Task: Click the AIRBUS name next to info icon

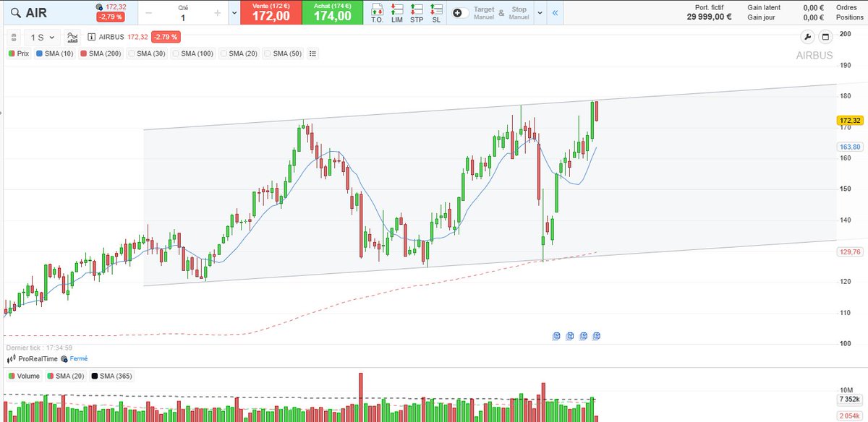Action: pyautogui.click(x=111, y=37)
